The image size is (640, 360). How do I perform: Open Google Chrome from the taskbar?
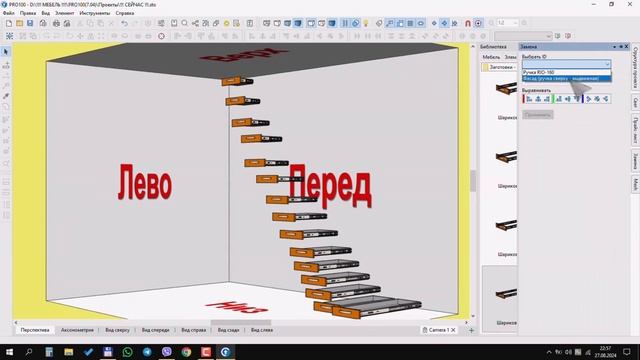pos(186,352)
